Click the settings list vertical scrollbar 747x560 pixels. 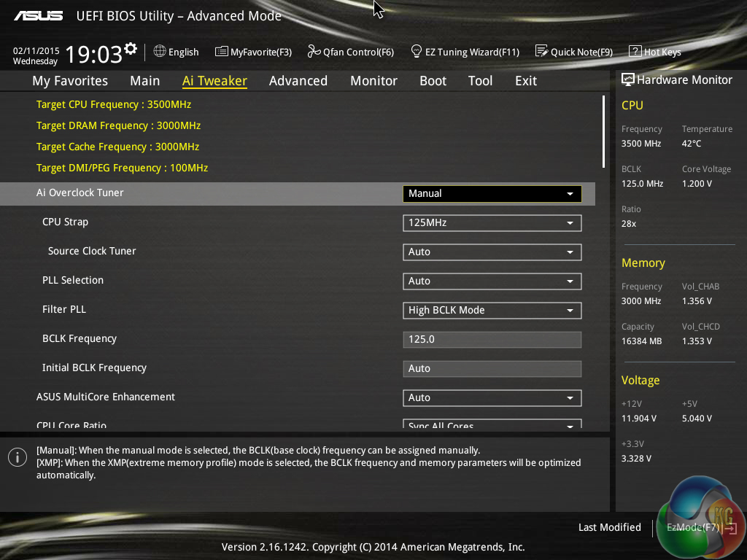(x=603, y=132)
